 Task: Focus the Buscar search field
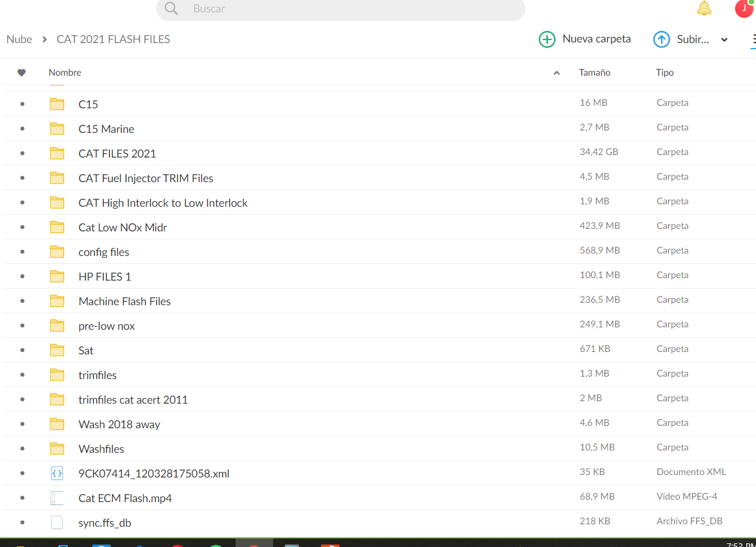(x=341, y=9)
